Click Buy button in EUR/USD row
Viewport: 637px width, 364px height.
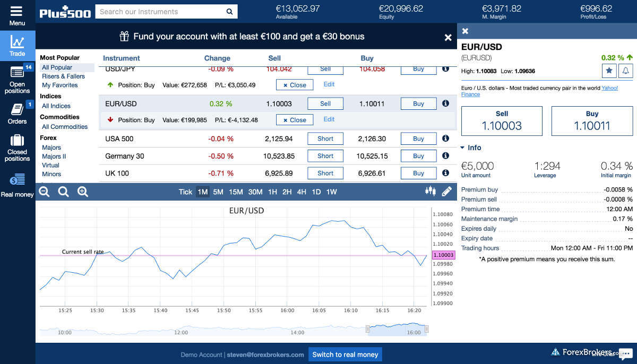[419, 104]
